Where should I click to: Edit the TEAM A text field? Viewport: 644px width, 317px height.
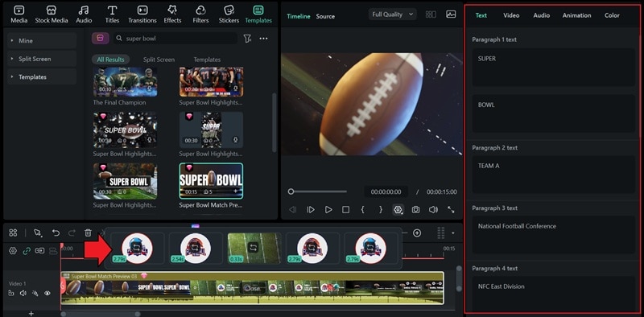(x=553, y=175)
